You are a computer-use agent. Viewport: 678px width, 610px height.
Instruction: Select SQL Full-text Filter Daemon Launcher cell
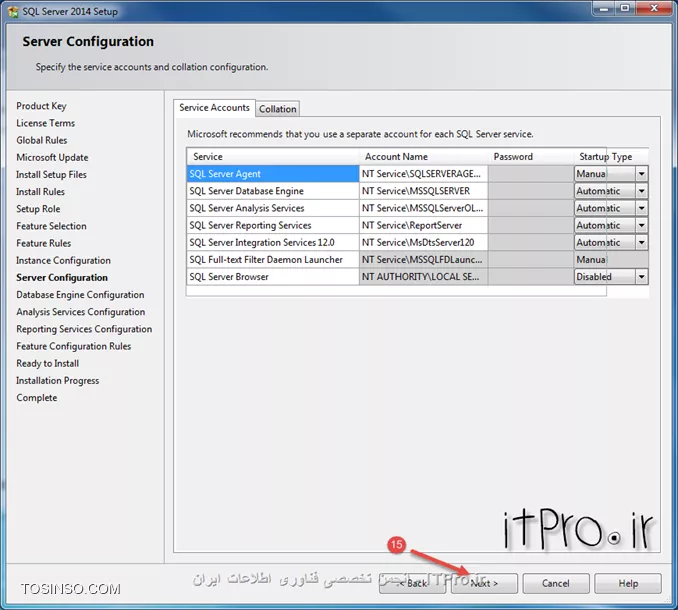tap(273, 260)
